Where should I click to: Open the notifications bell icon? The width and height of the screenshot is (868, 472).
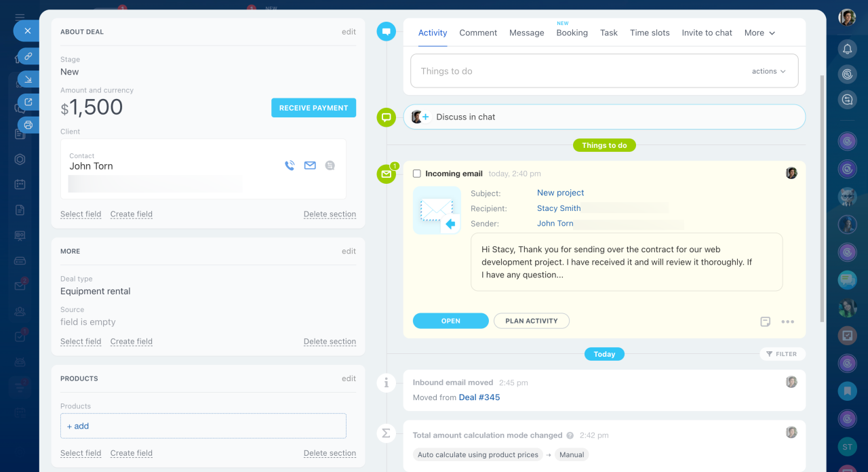[x=847, y=49]
